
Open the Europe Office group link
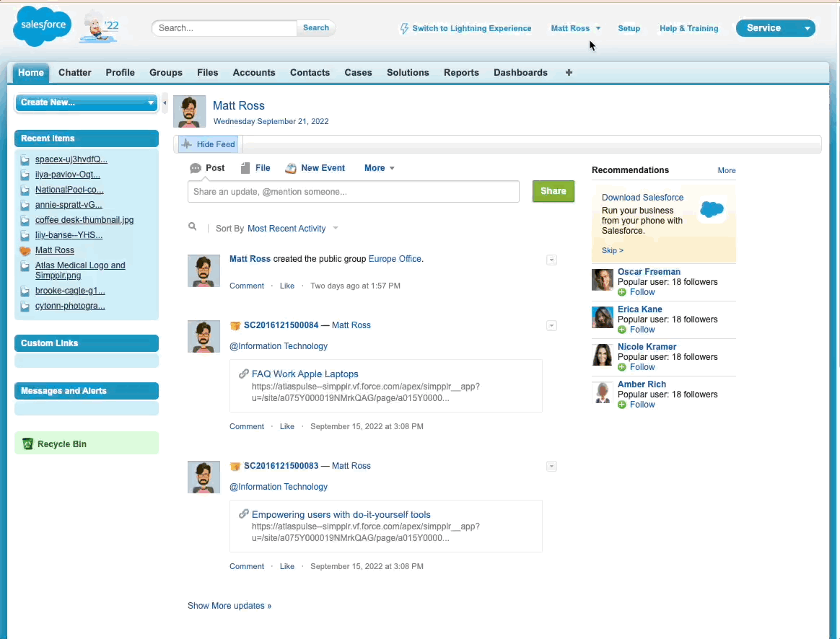click(x=395, y=259)
